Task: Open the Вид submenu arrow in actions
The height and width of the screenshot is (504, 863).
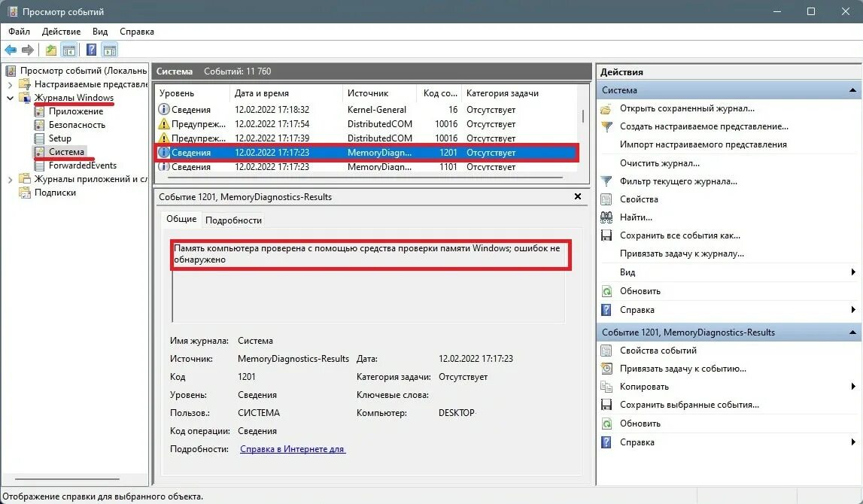Action: point(853,272)
